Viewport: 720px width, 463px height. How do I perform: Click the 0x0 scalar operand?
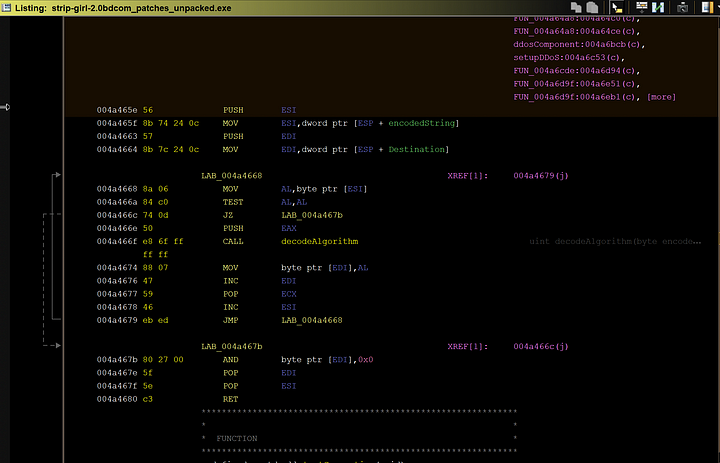click(366, 360)
